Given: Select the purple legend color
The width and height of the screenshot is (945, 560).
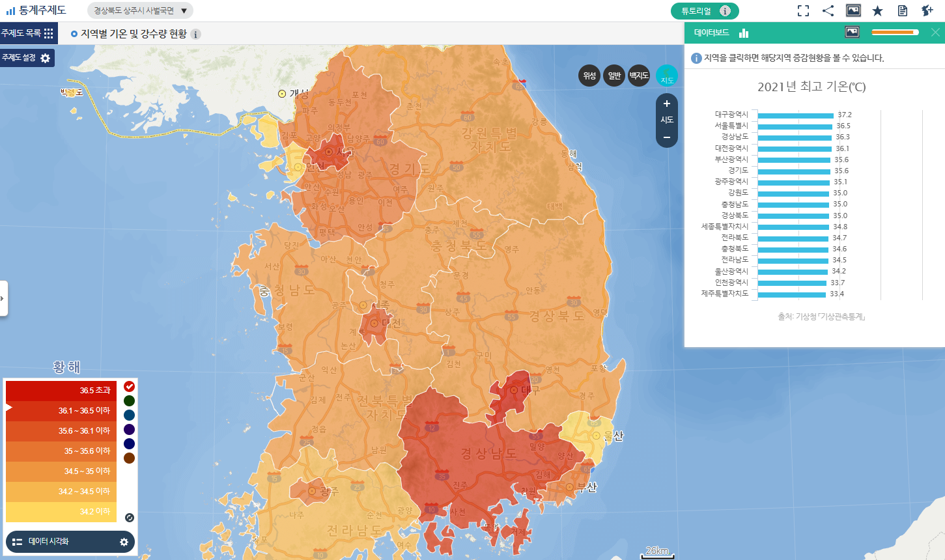Looking at the screenshot, I should 129,429.
